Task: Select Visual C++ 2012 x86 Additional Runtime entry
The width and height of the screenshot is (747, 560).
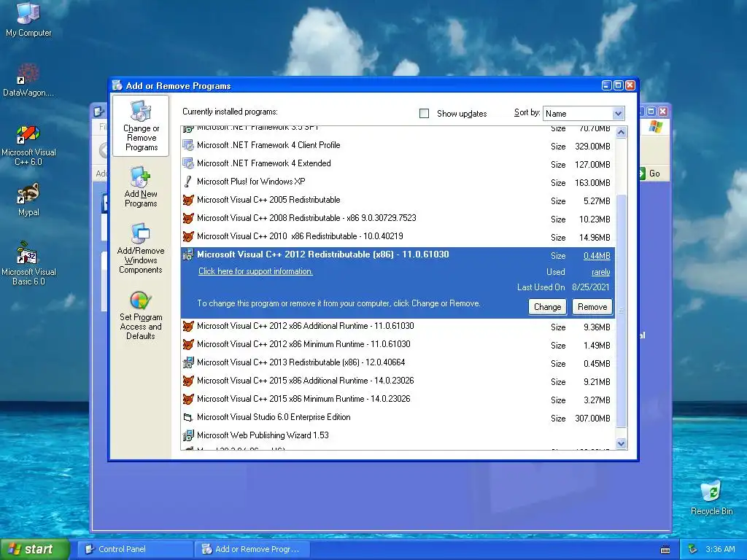Action: pos(398,327)
